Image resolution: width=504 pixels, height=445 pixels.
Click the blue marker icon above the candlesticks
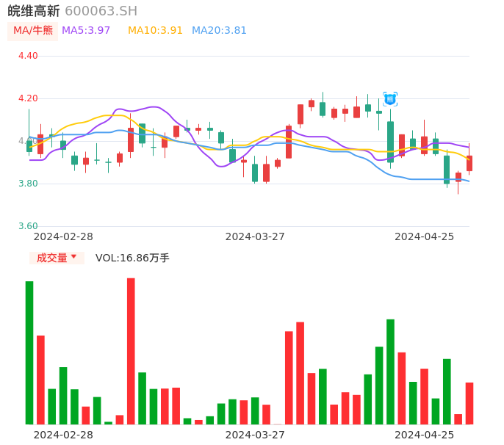(x=390, y=98)
